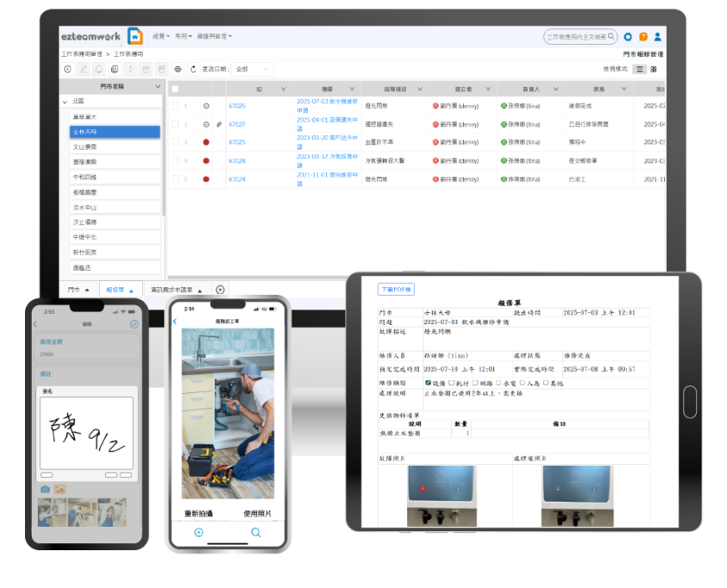Click the bell notification toolbar icon
This screenshot has height=588, width=727.
[x=99, y=69]
